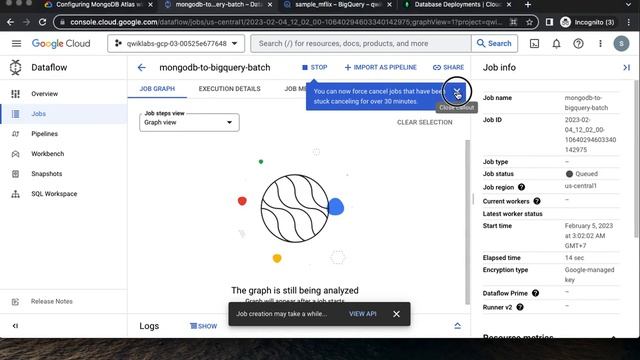The image size is (640, 360).
Task: Open Overview in Dataflow sidebar
Action: pyautogui.click(x=64, y=94)
